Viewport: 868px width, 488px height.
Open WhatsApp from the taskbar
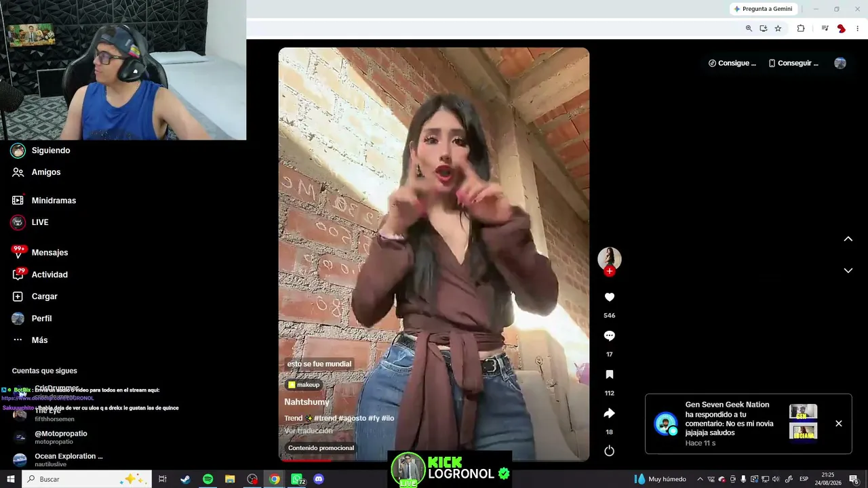(297, 479)
